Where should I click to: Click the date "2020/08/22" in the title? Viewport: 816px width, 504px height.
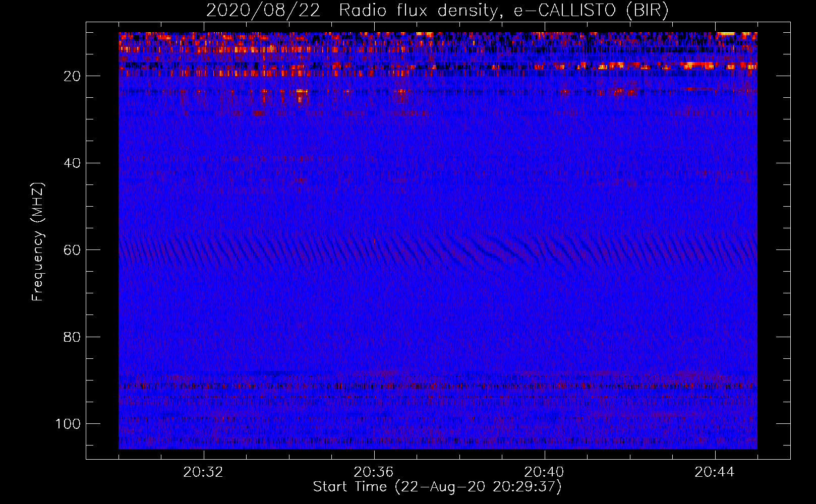point(263,11)
